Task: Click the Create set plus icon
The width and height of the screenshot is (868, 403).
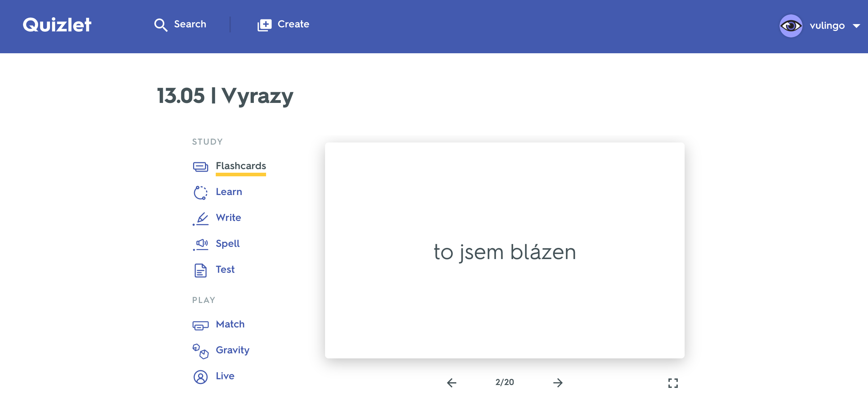Action: 264,25
